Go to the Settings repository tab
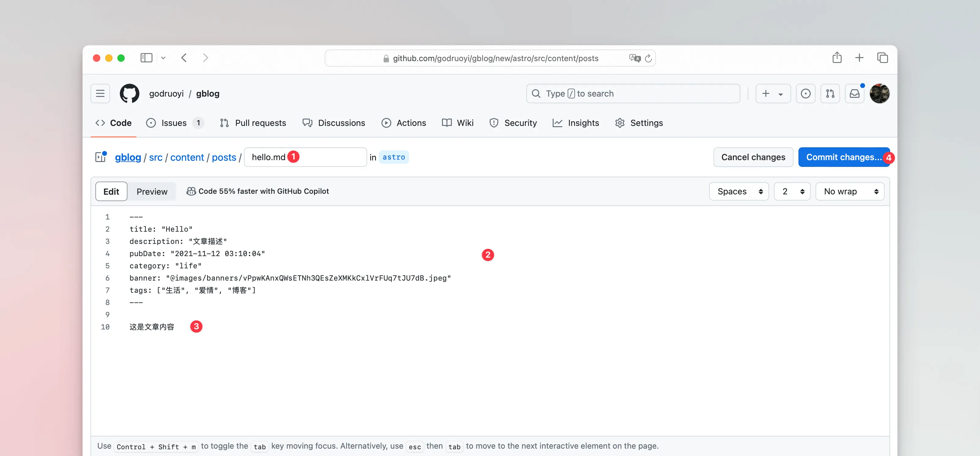The height and width of the screenshot is (456, 980). pos(639,123)
